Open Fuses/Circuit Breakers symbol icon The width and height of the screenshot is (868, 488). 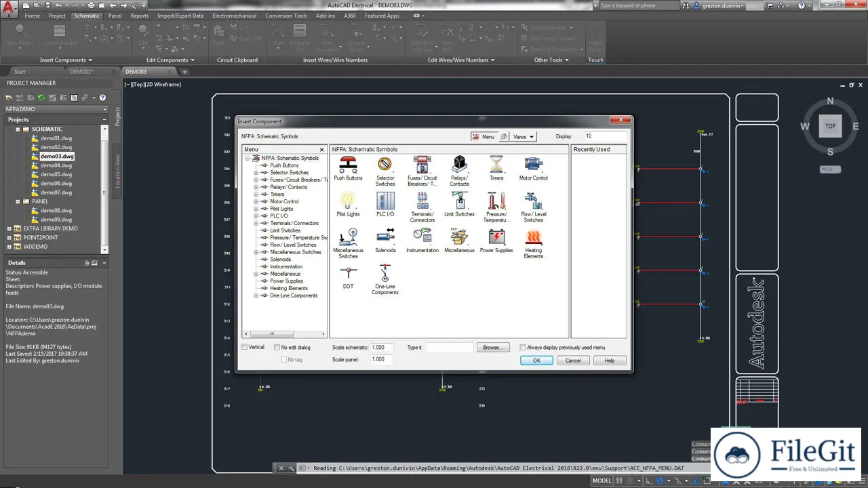[x=422, y=164]
